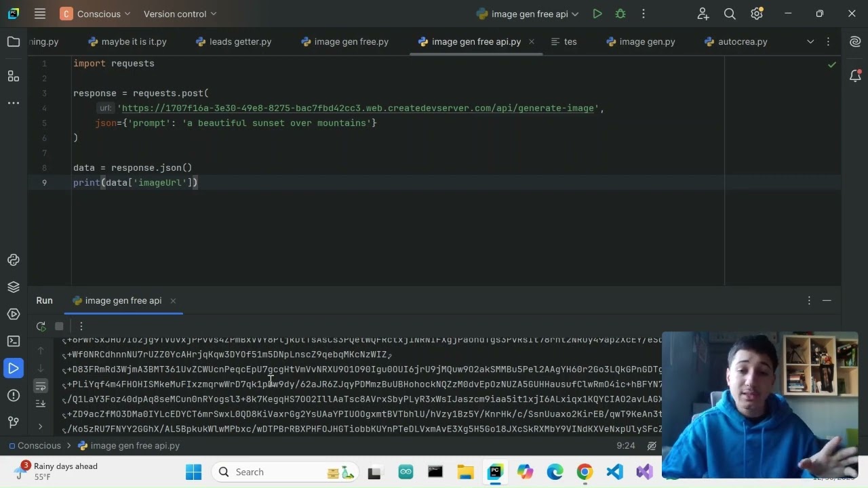
Task: Start debugging with the bug icon
Action: click(620, 14)
